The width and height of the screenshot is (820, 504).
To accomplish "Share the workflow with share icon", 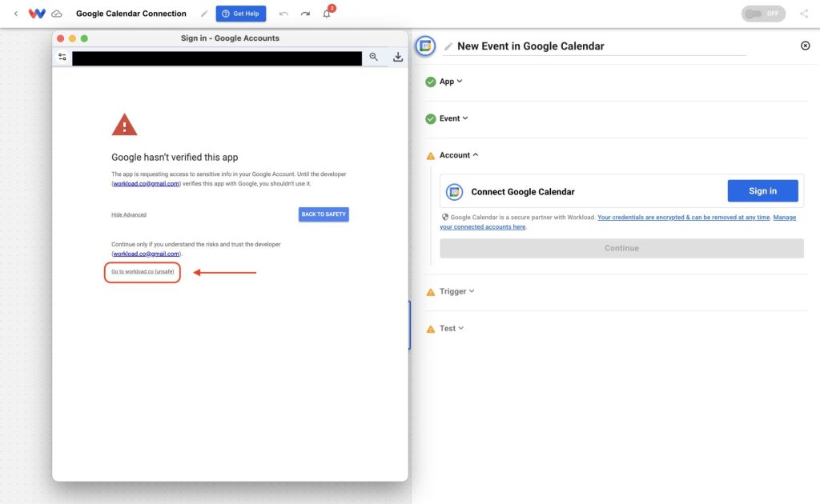I will (804, 14).
